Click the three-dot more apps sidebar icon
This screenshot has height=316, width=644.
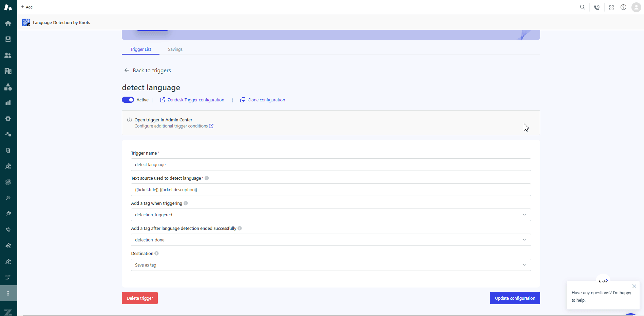click(8, 293)
